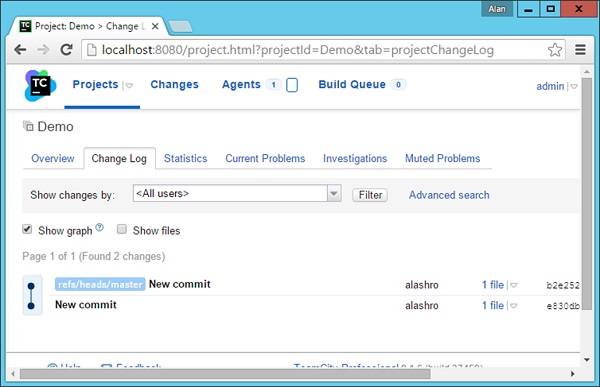Viewport: 600px width, 387px height.
Task: Click the bottom commit node in the graph
Action: tap(31, 306)
